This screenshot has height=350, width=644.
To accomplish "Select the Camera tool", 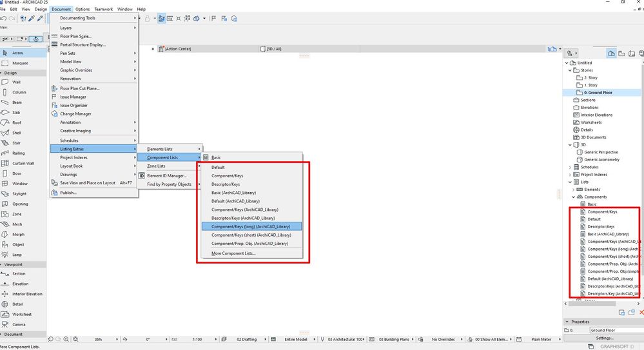I will point(23,324).
